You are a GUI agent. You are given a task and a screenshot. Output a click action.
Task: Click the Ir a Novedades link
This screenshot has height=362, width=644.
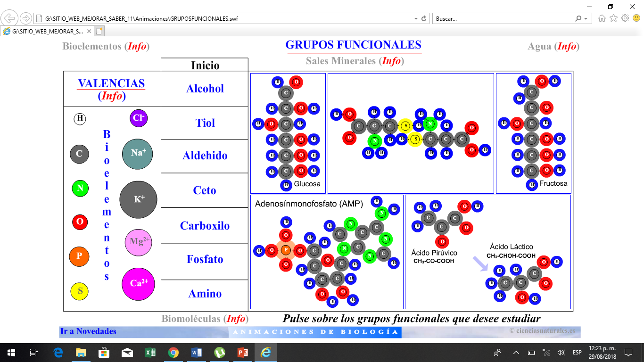point(88,331)
